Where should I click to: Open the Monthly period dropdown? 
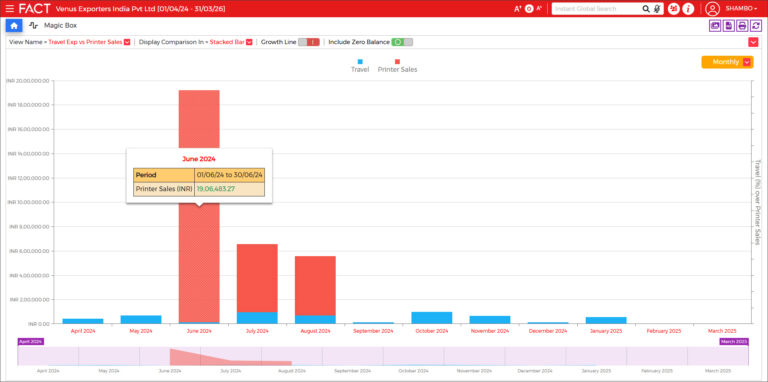point(727,62)
